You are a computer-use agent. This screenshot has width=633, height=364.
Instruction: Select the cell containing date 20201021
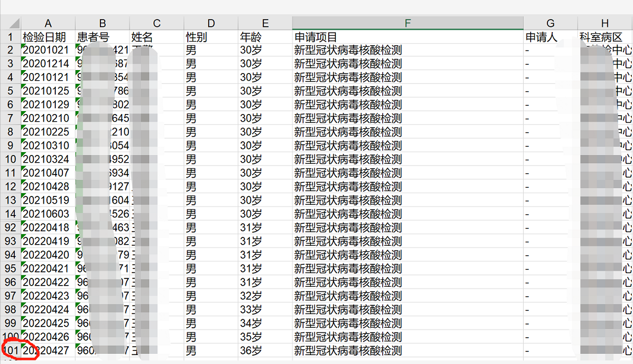coord(48,50)
